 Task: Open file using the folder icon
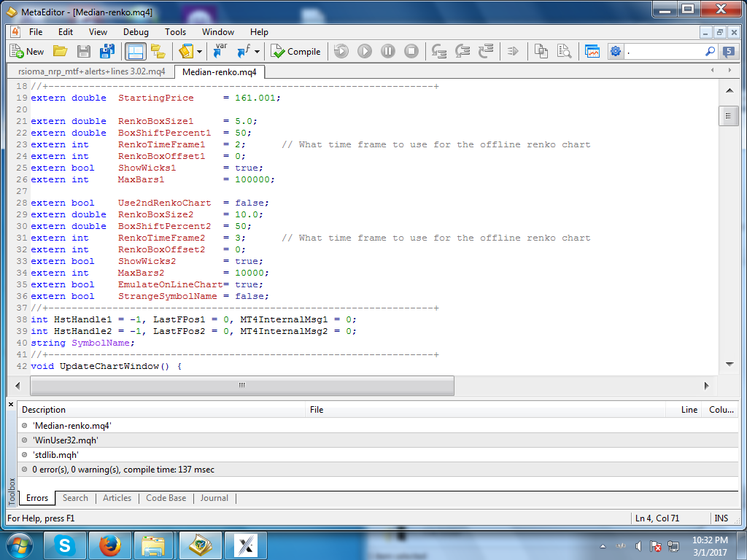(61, 52)
